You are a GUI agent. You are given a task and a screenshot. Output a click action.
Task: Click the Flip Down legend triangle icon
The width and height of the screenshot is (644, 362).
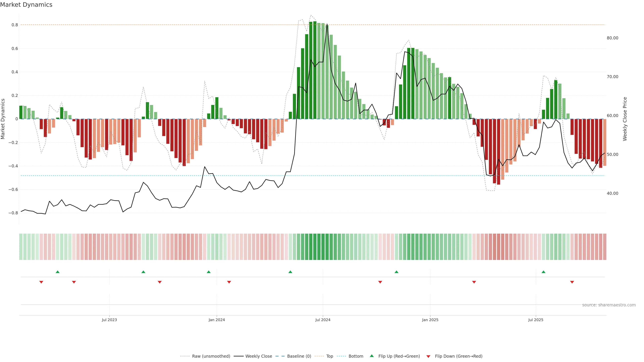(x=428, y=356)
